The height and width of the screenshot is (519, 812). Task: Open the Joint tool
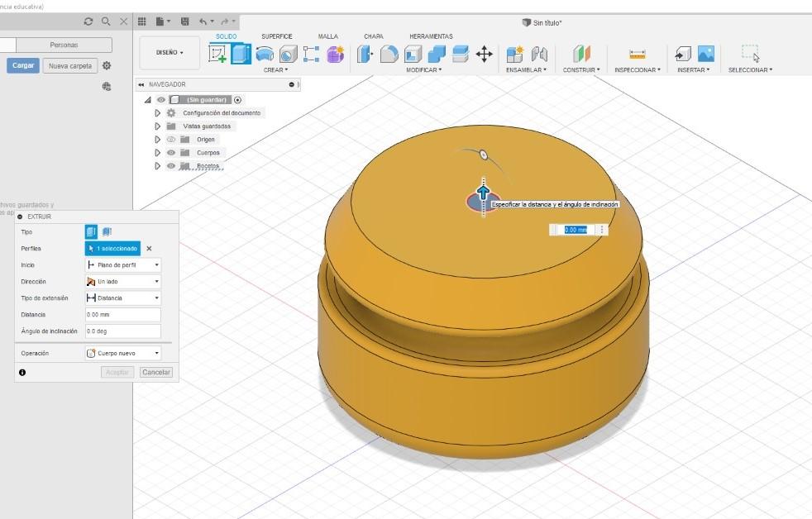coord(539,54)
